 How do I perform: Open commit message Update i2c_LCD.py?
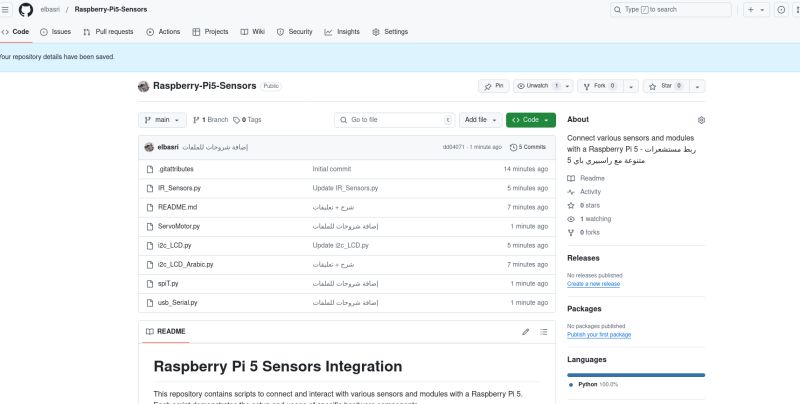(x=340, y=246)
